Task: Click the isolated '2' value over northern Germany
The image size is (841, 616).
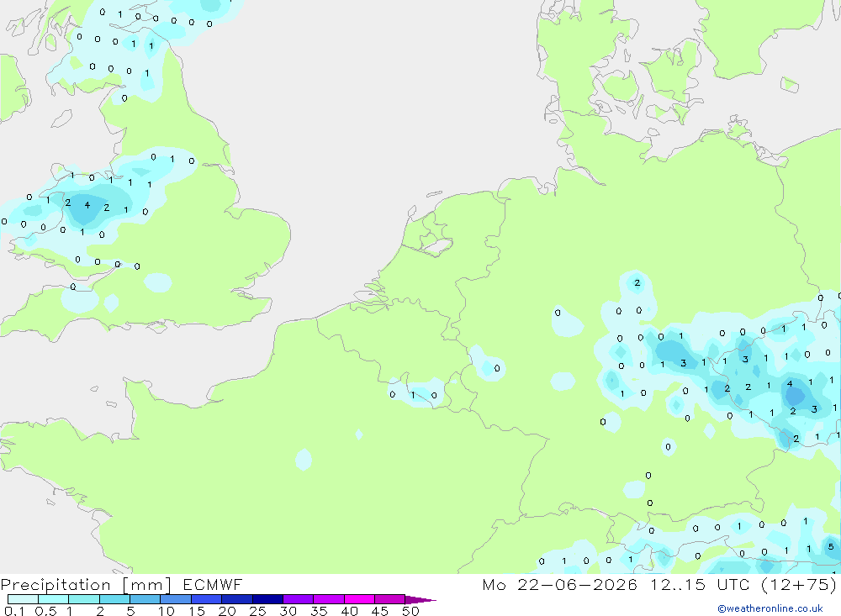Action: (x=637, y=283)
